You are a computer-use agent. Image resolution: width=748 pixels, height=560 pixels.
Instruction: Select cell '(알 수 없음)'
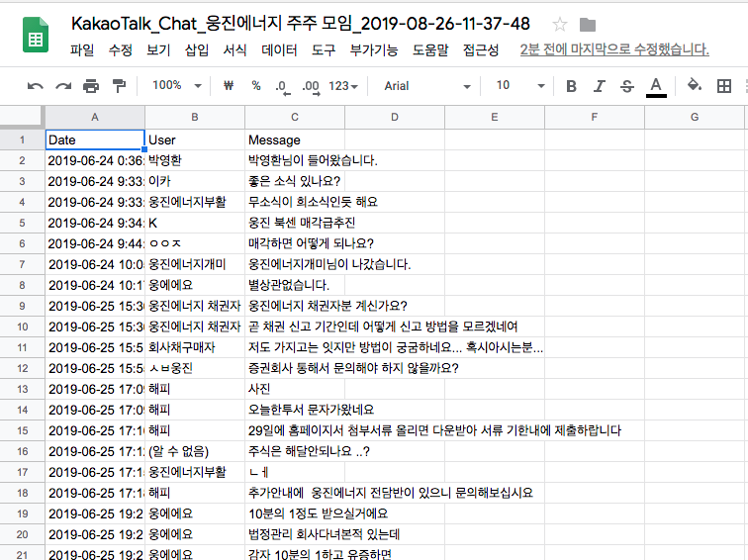195,451
